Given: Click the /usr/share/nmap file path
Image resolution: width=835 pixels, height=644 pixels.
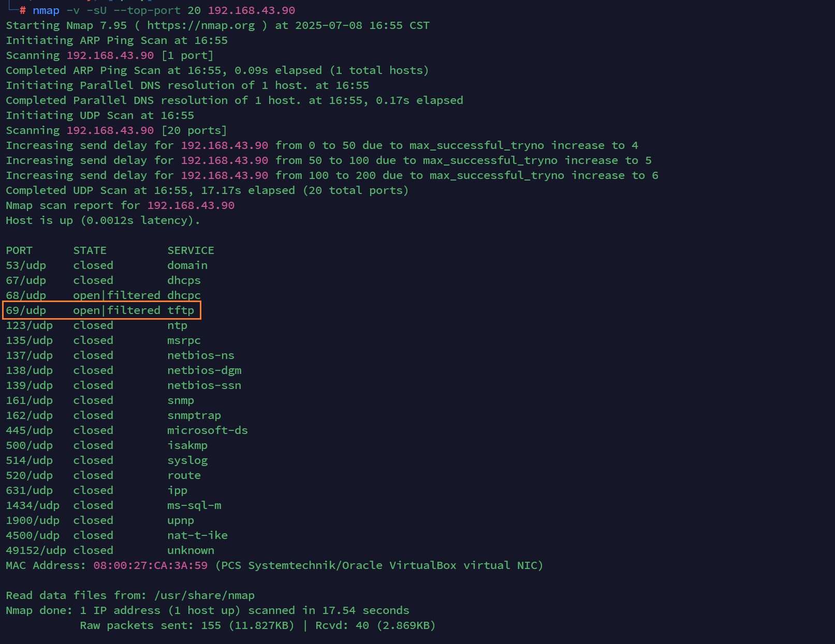Looking at the screenshot, I should point(204,595).
